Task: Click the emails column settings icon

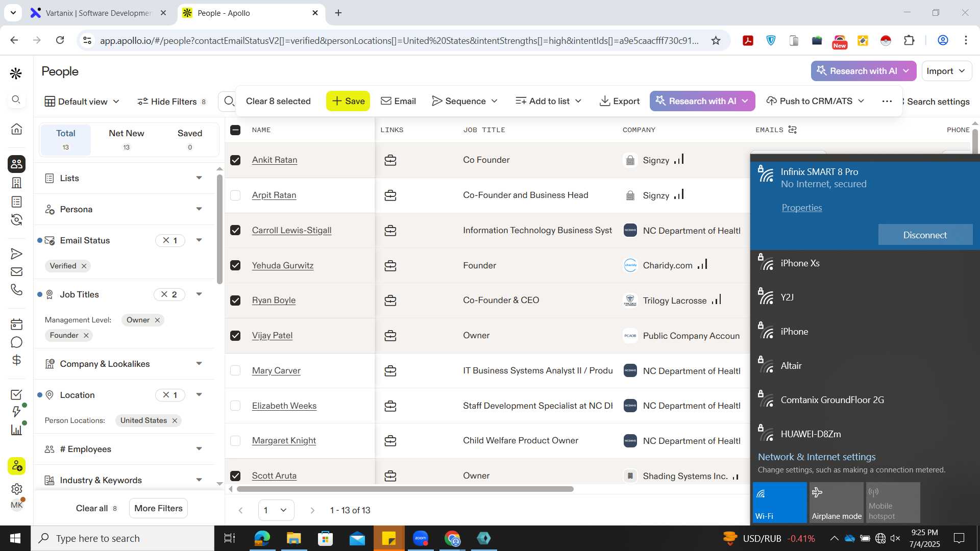Action: tap(792, 130)
